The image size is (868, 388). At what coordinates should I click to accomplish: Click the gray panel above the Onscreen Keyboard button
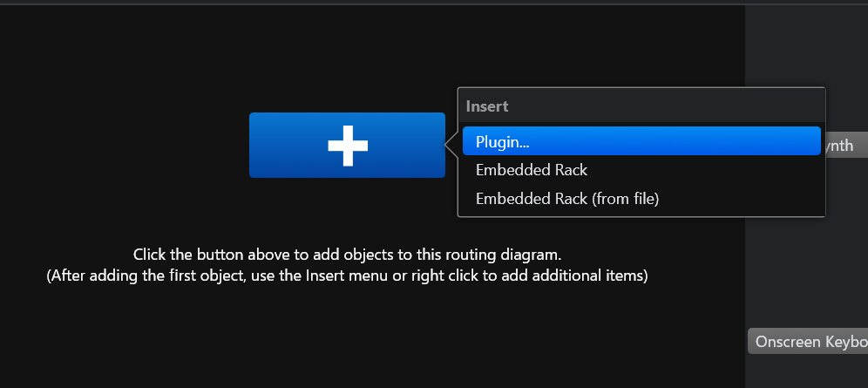[x=806, y=296]
